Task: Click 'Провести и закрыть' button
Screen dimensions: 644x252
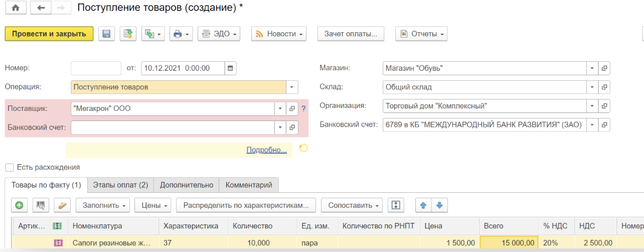Action: (49, 34)
